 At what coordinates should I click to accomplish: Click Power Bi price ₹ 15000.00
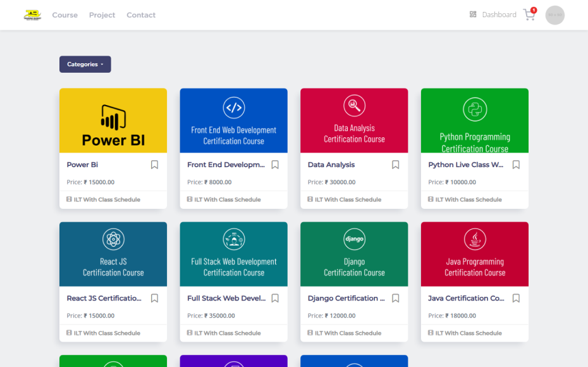pyautogui.click(x=99, y=182)
